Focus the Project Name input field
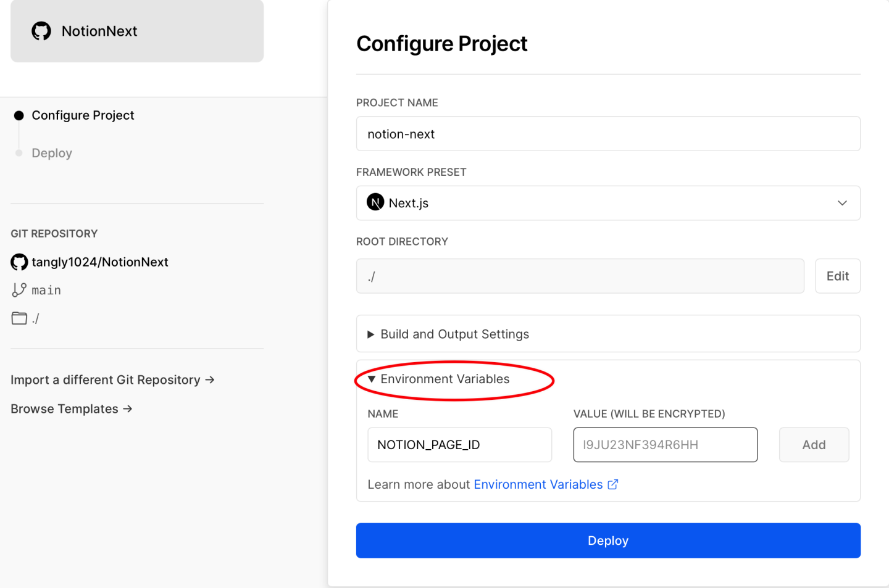Screen dimensions: 889x588 pyautogui.click(x=607, y=134)
